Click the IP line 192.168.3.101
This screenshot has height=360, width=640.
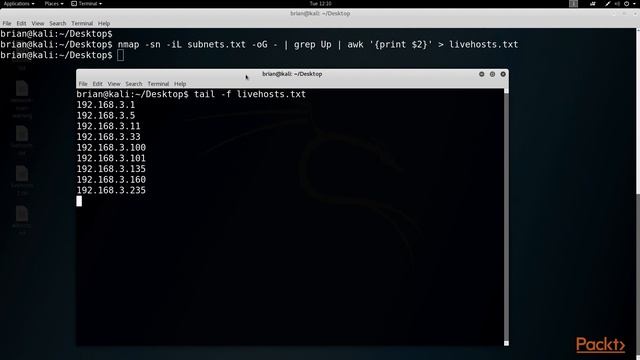[x=111, y=158]
